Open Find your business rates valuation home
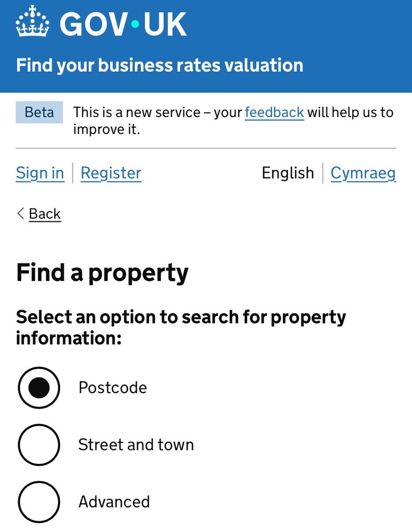Screen dimensions: 412x532 point(159,65)
